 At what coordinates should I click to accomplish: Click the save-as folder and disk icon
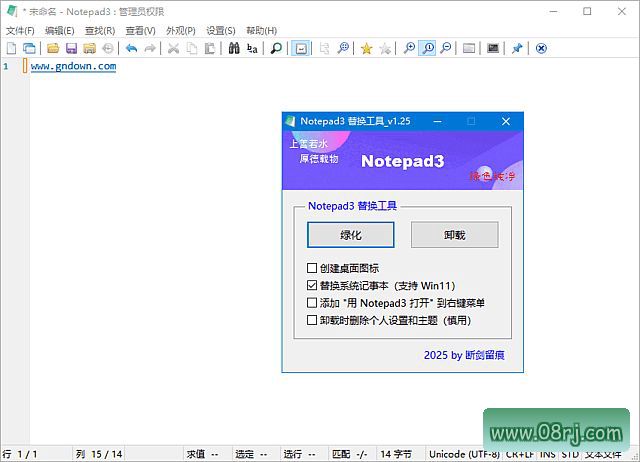pyautogui.click(x=89, y=49)
